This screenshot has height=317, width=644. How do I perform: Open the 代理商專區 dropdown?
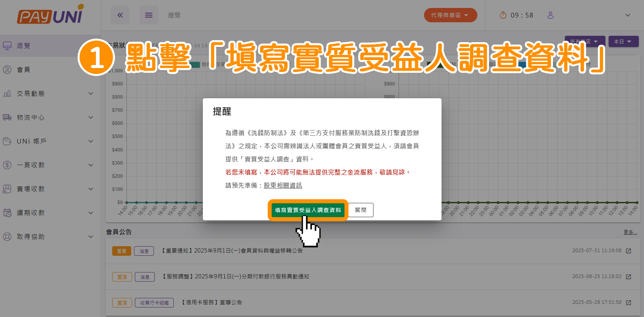click(x=450, y=15)
